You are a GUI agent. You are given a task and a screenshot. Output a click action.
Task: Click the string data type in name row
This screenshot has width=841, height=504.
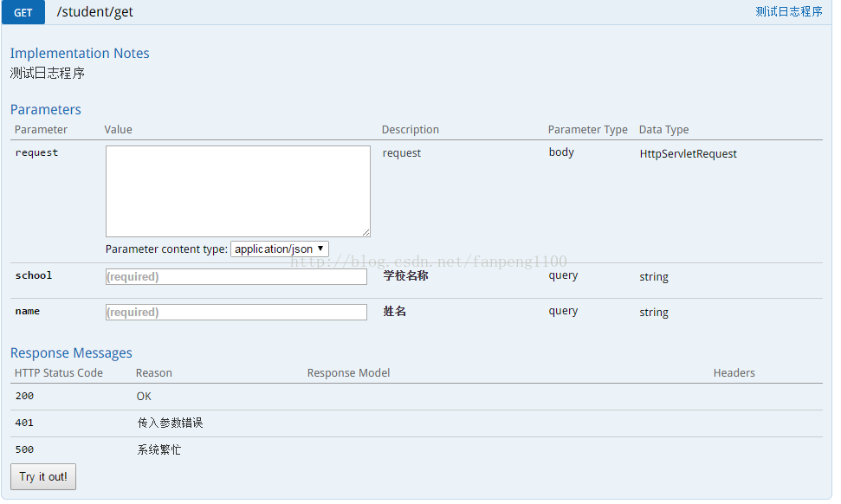click(654, 312)
